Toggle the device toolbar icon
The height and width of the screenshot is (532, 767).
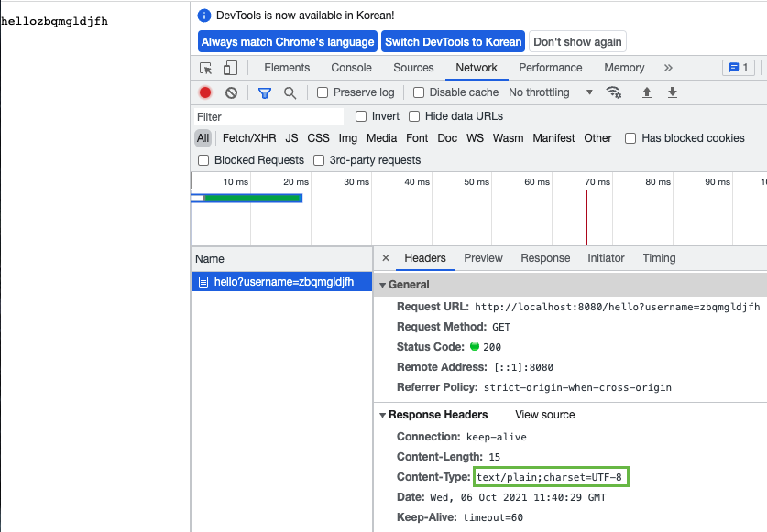(x=230, y=68)
